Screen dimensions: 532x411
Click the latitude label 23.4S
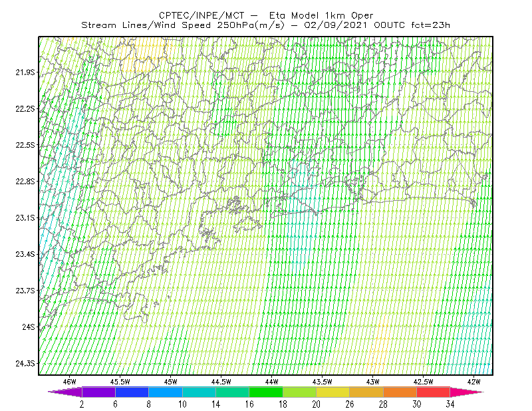(x=25, y=254)
